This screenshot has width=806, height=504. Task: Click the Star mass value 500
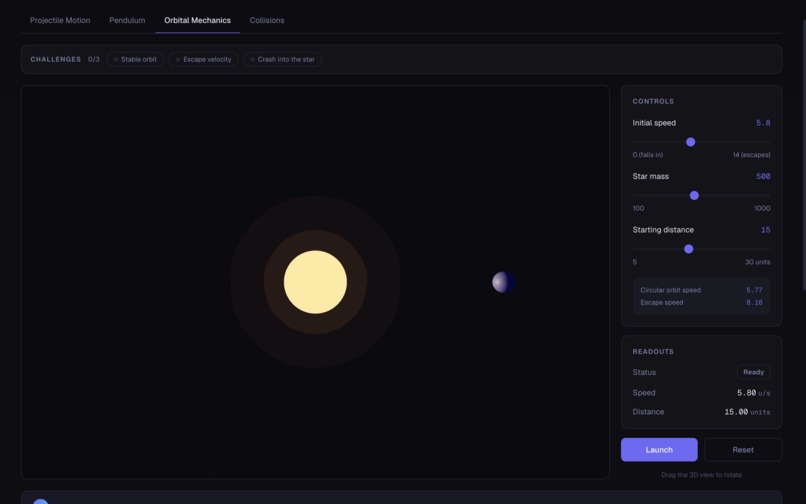pos(763,176)
